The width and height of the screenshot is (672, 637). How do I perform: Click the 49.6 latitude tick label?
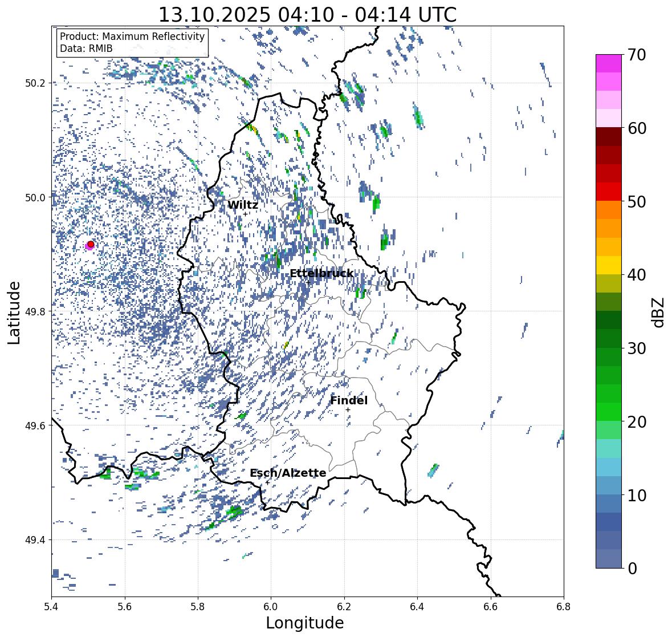click(35, 425)
